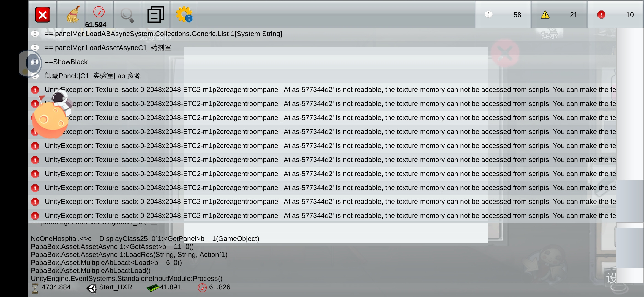The image size is (644, 297).
Task: Click the copy logs documents icon
Action: tap(155, 15)
